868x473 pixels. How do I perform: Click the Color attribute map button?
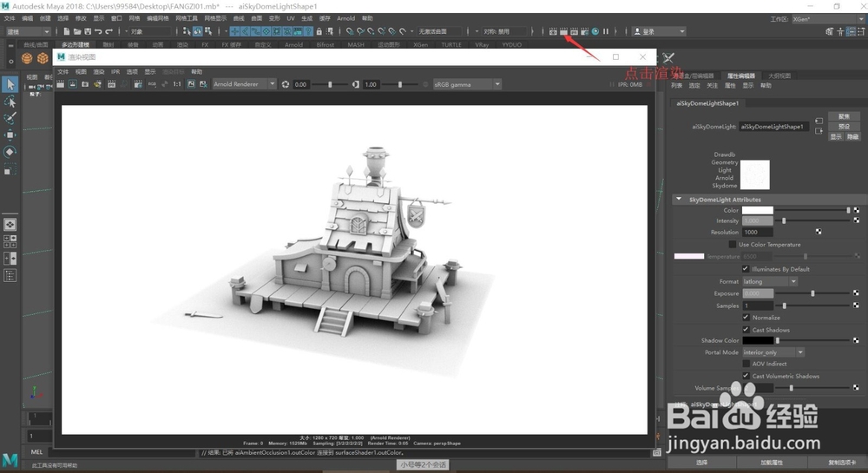[857, 210]
